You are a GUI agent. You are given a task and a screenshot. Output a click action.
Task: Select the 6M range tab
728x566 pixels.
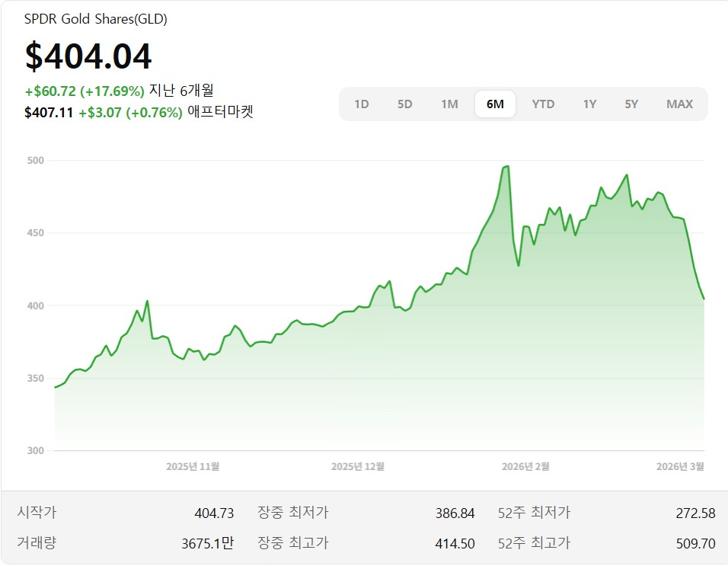point(495,104)
